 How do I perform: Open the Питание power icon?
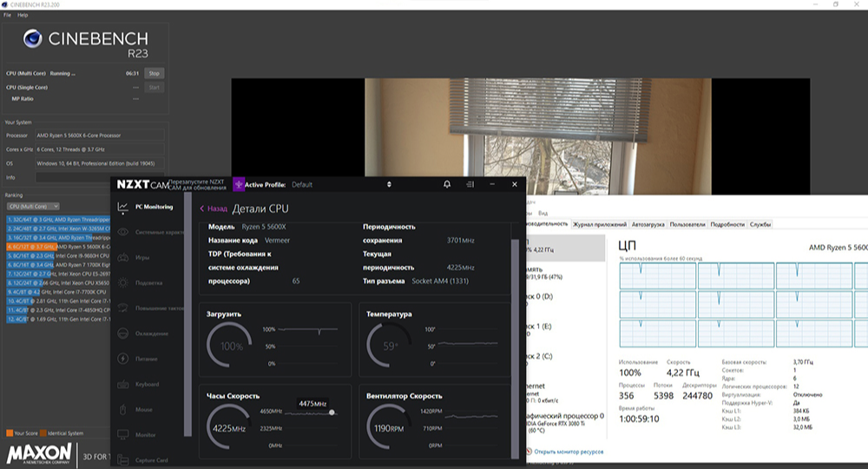123,359
